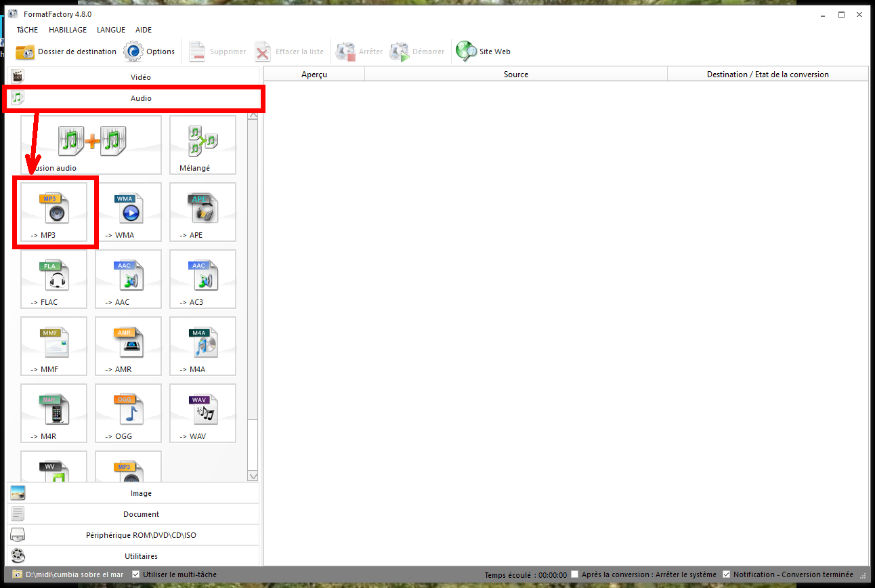Disable Notification - Conversion terminée checkbox
875x588 pixels.
pos(727,574)
